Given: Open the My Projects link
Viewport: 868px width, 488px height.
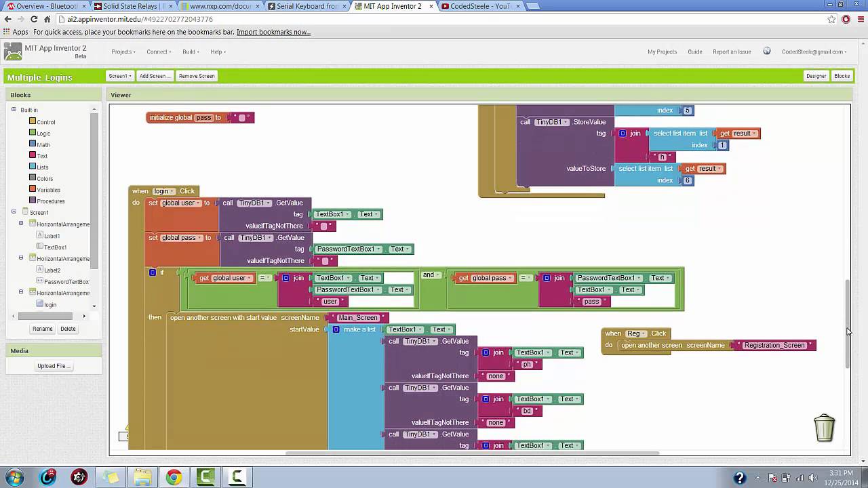Looking at the screenshot, I should pyautogui.click(x=662, y=52).
